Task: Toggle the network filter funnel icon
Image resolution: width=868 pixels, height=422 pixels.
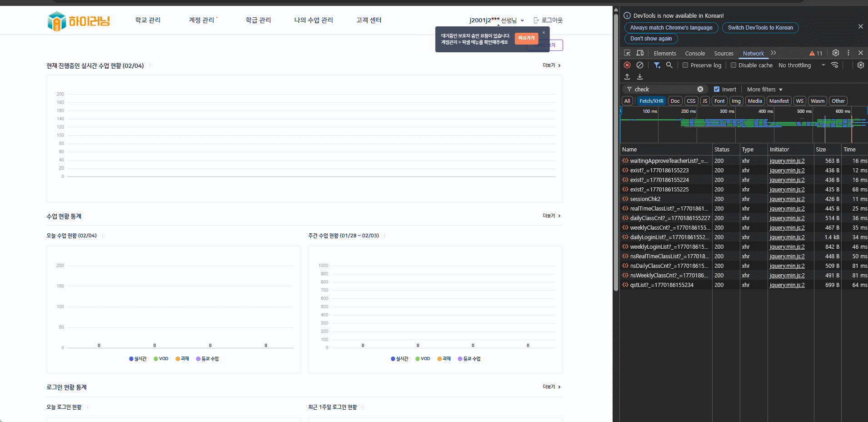Action: point(657,65)
